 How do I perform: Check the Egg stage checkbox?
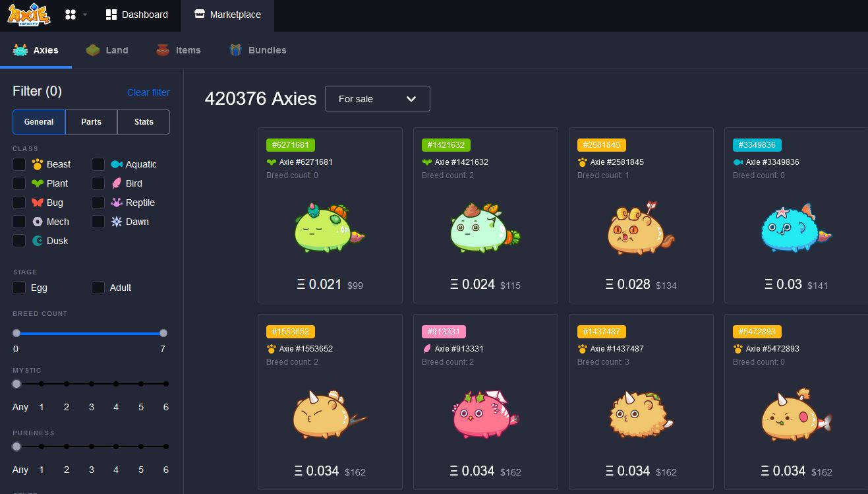click(x=19, y=288)
